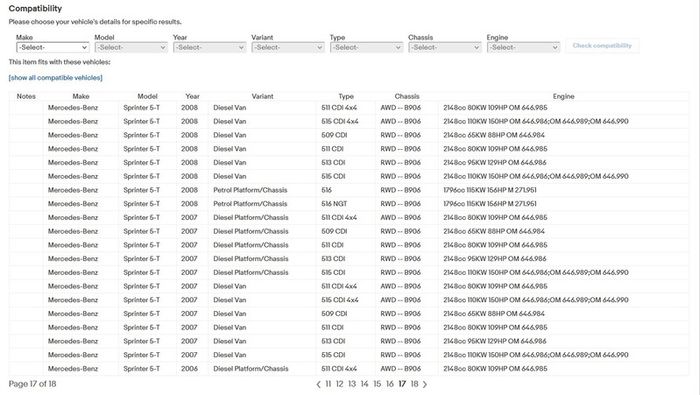Go to page 15
The height and width of the screenshot is (395, 700).
click(x=377, y=384)
